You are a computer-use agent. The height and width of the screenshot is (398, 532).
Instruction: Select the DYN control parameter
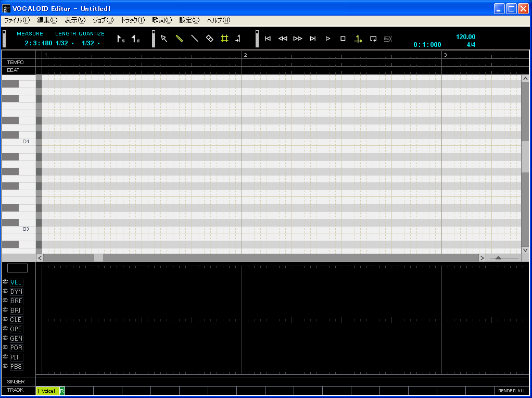tap(16, 292)
